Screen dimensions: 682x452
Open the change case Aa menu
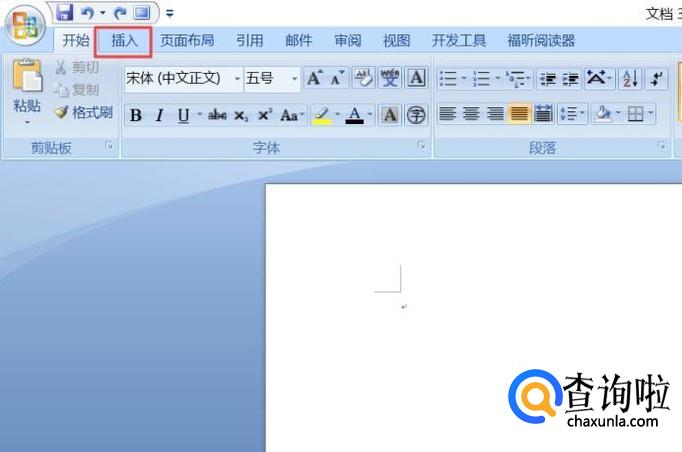292,115
